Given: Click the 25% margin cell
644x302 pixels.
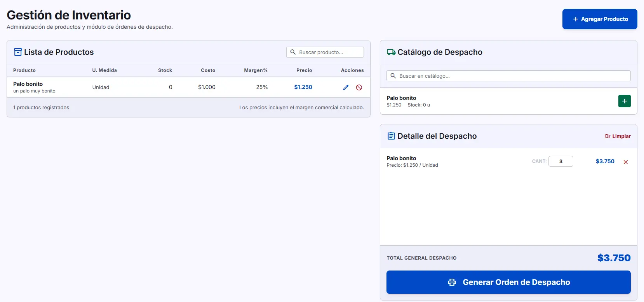Looking at the screenshot, I should (x=262, y=87).
